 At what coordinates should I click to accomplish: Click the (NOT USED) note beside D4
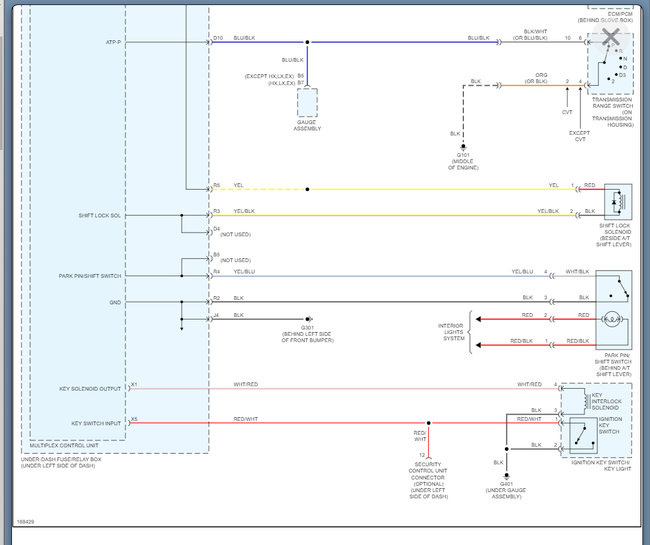(x=235, y=235)
